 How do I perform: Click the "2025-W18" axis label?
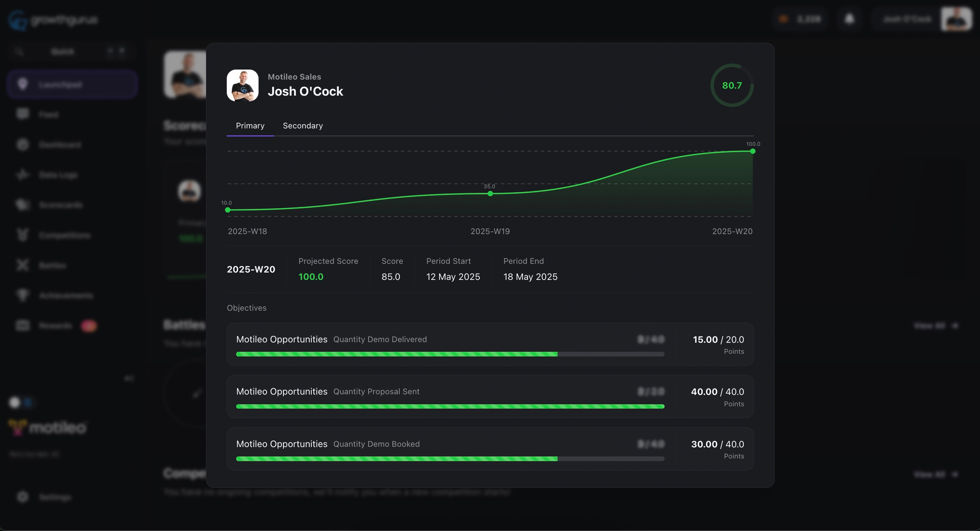coord(247,231)
